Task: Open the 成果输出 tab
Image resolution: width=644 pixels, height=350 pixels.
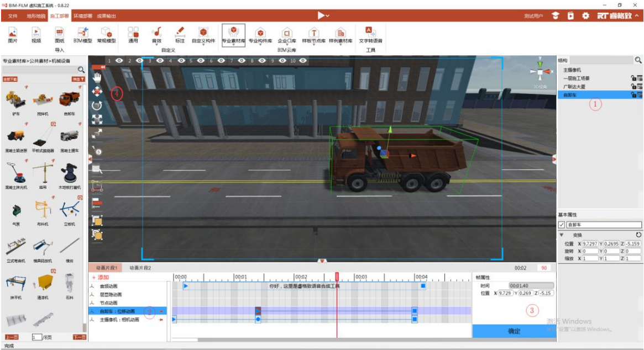Action: tap(106, 16)
